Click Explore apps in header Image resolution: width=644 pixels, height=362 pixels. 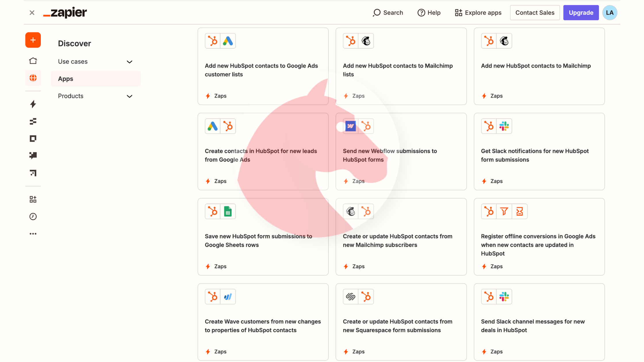click(x=478, y=13)
